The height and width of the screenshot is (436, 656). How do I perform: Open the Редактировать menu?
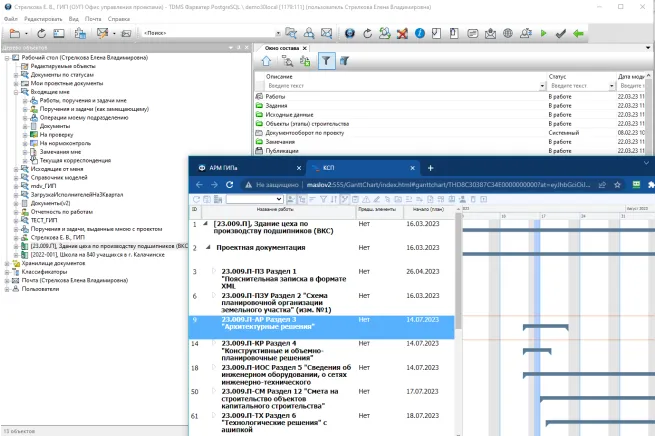(x=41, y=19)
